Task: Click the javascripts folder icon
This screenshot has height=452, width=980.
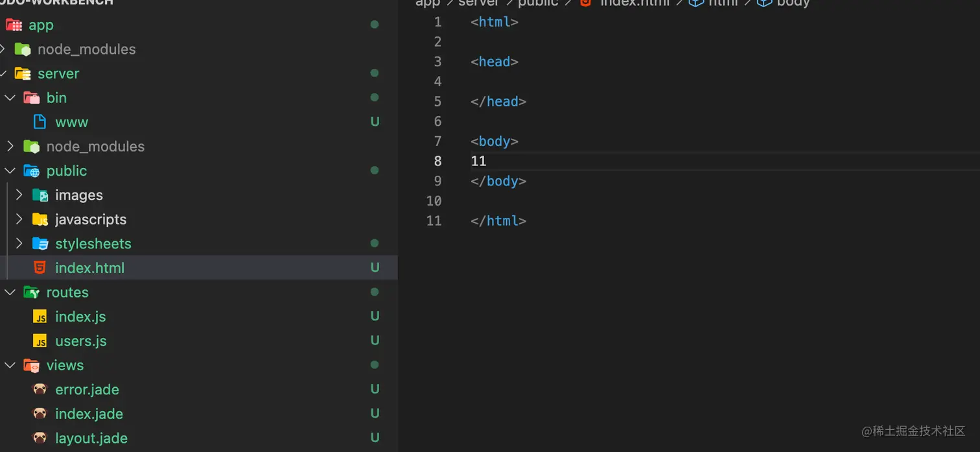Action: point(40,219)
